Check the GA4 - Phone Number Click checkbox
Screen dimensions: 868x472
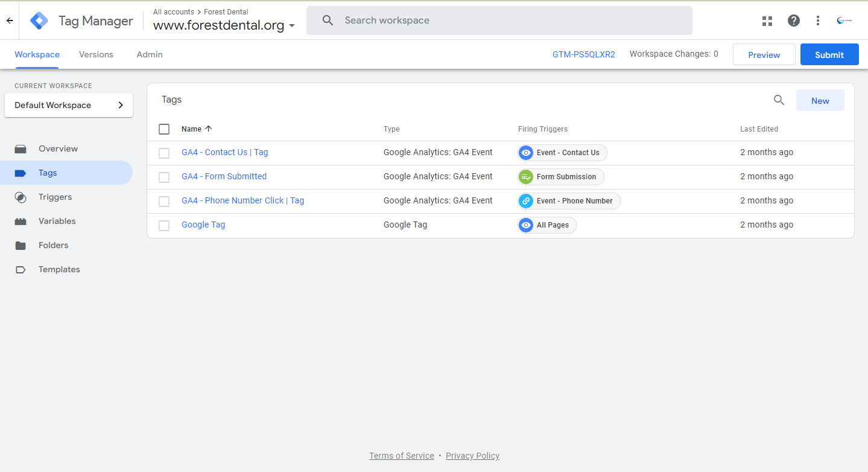click(x=164, y=201)
